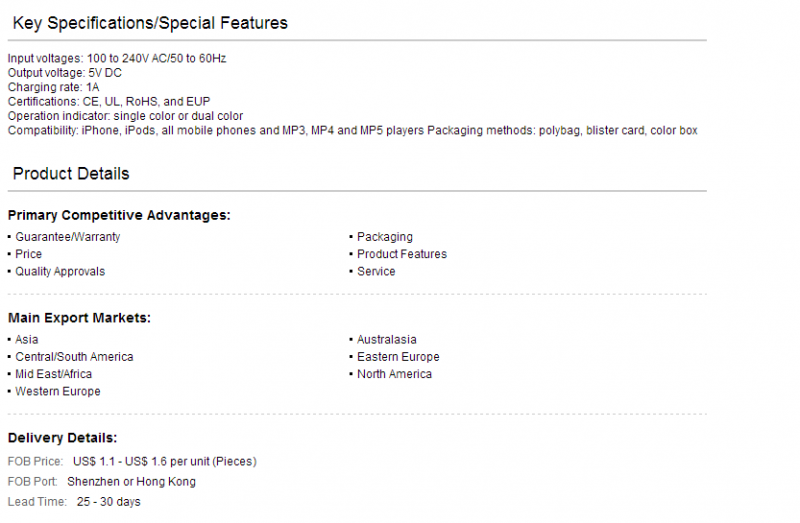800x523 pixels.
Task: Click the Product Details heading
Action: [71, 173]
